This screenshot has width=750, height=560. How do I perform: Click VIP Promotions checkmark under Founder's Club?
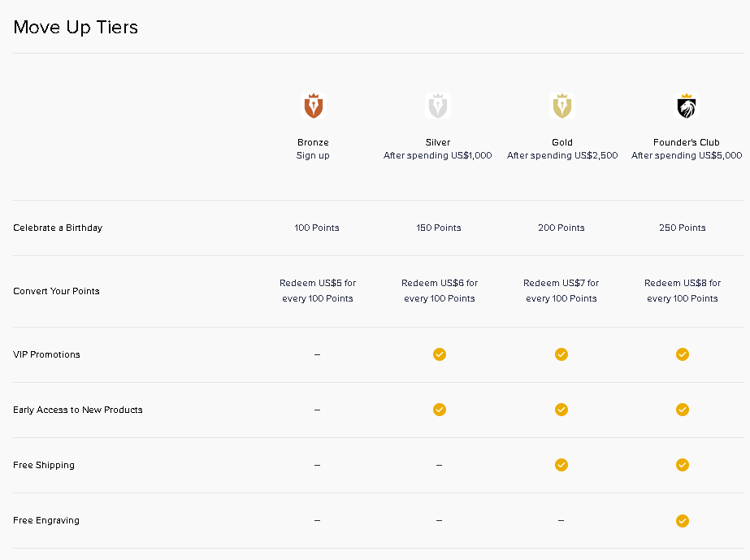[x=683, y=354]
